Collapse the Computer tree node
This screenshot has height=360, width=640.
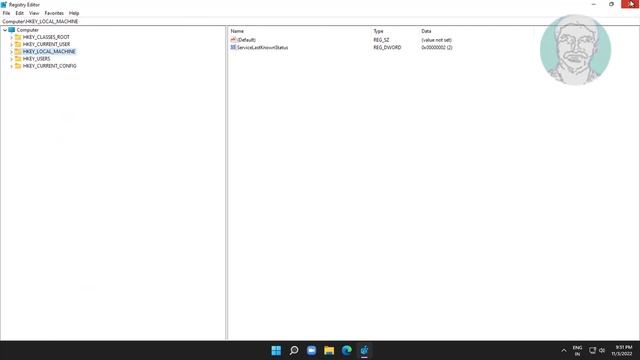pyautogui.click(x=5, y=30)
